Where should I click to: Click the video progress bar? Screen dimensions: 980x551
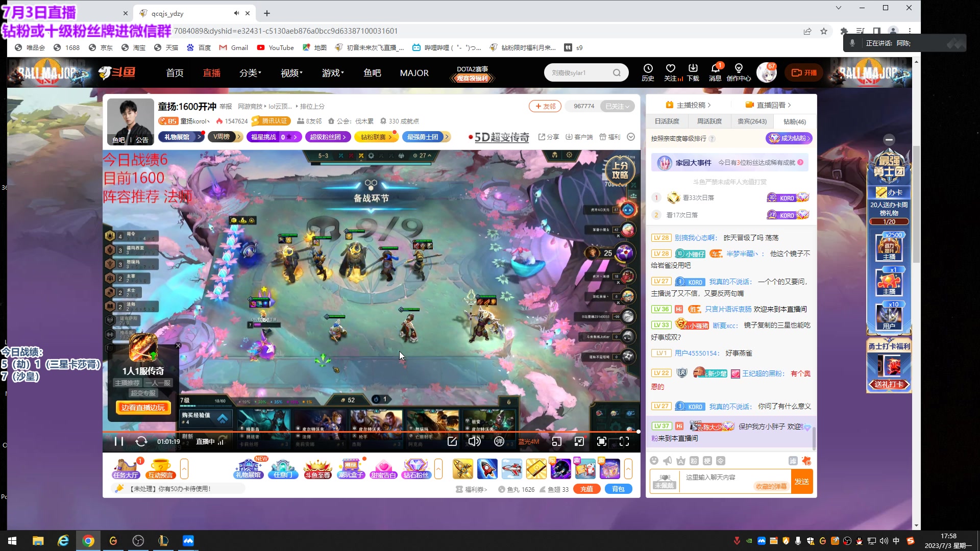click(357, 432)
